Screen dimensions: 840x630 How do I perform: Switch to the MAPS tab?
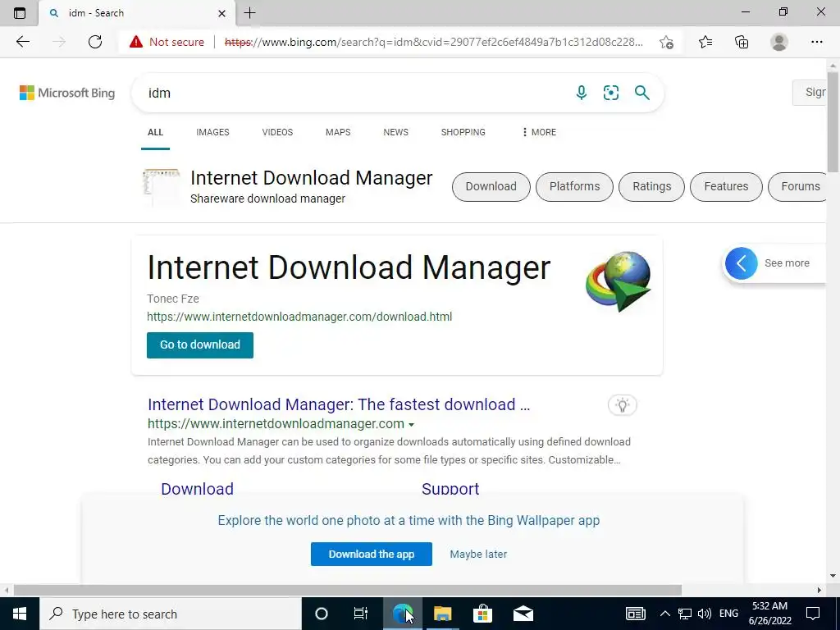click(338, 132)
